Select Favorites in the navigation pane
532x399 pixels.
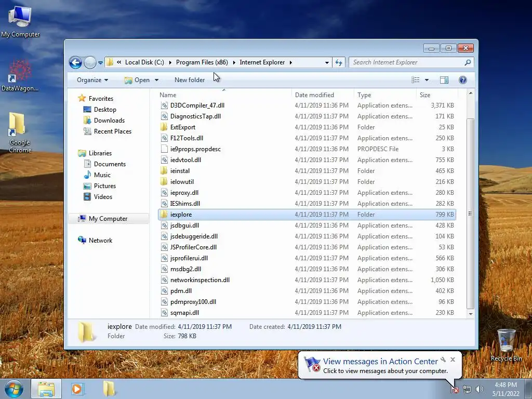pos(101,99)
